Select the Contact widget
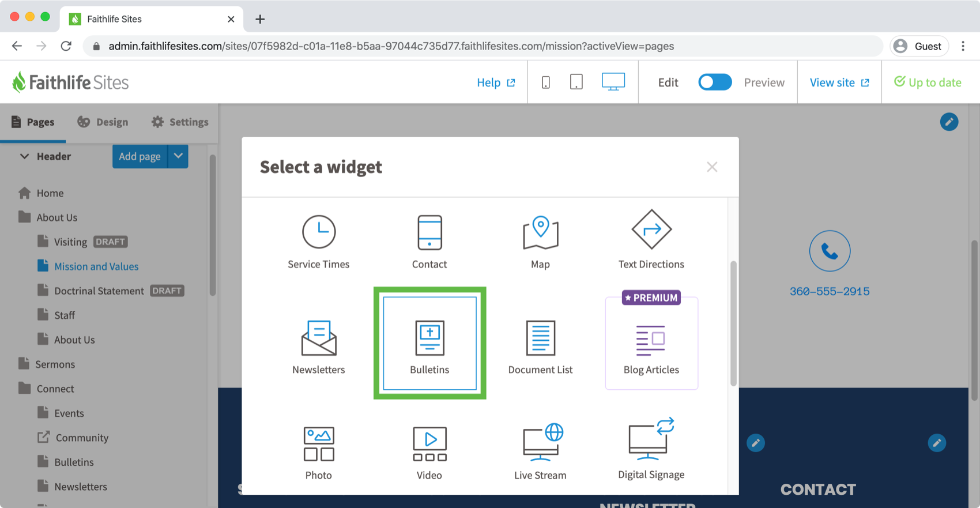Screen dimensions: 980x508 [x=429, y=242]
